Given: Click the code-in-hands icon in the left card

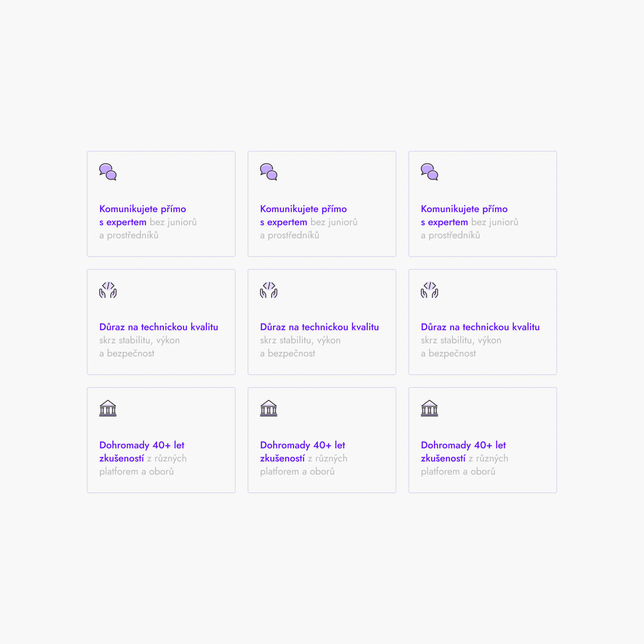Looking at the screenshot, I should point(108,290).
